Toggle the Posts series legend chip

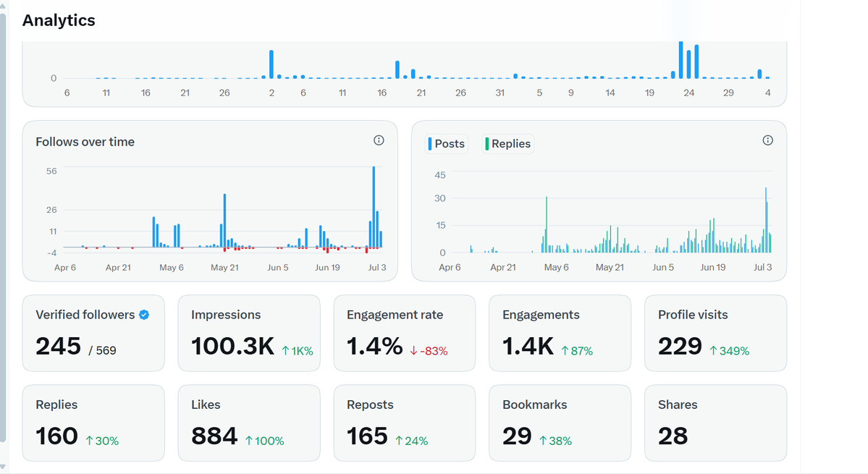(x=447, y=144)
